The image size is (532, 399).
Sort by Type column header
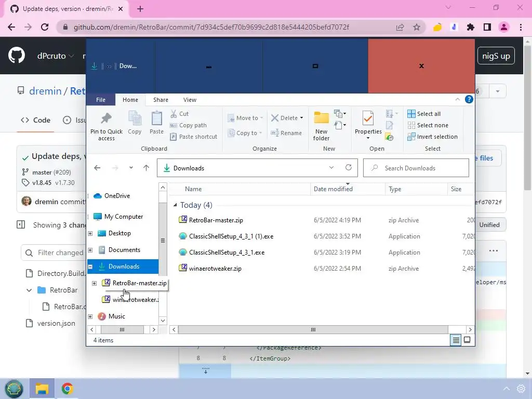(x=416, y=189)
